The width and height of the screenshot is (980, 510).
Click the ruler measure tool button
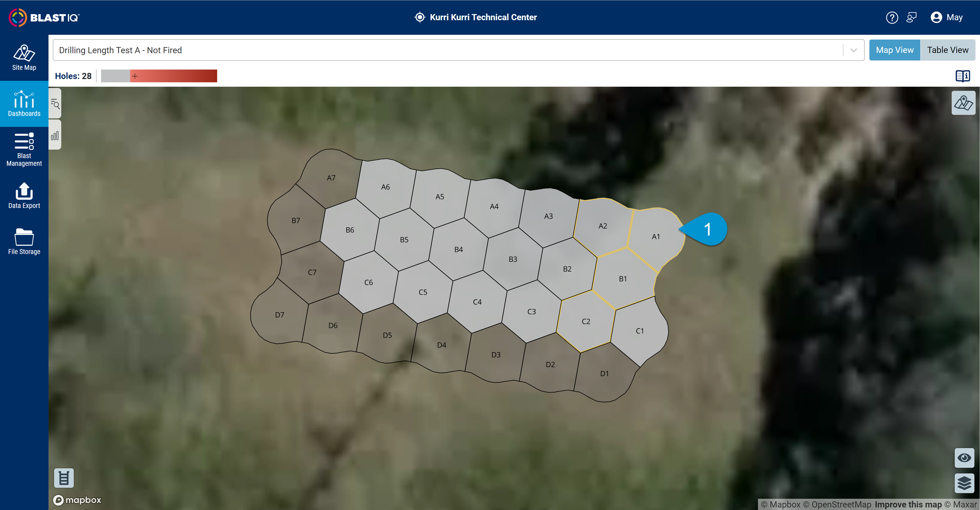coord(64,478)
